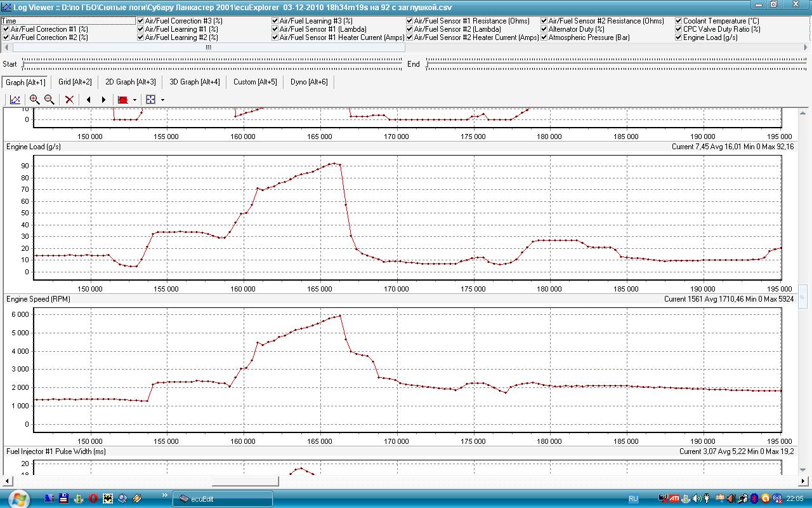Switch to the Grid [Alt+2] tab

[x=75, y=82]
